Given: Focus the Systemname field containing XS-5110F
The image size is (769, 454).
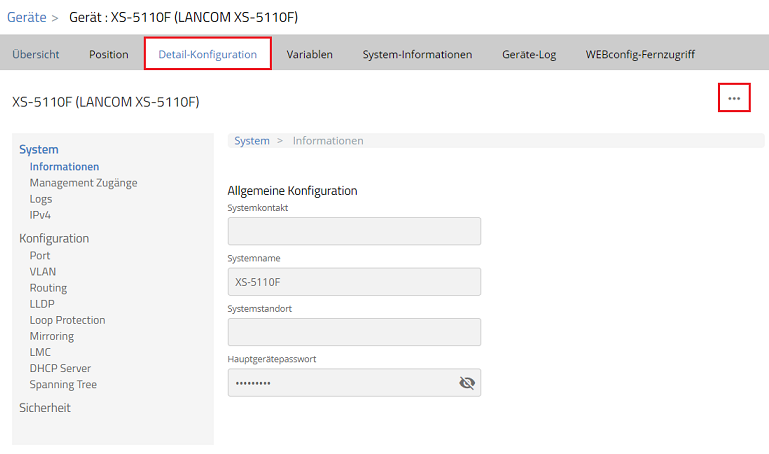Looking at the screenshot, I should point(354,281).
